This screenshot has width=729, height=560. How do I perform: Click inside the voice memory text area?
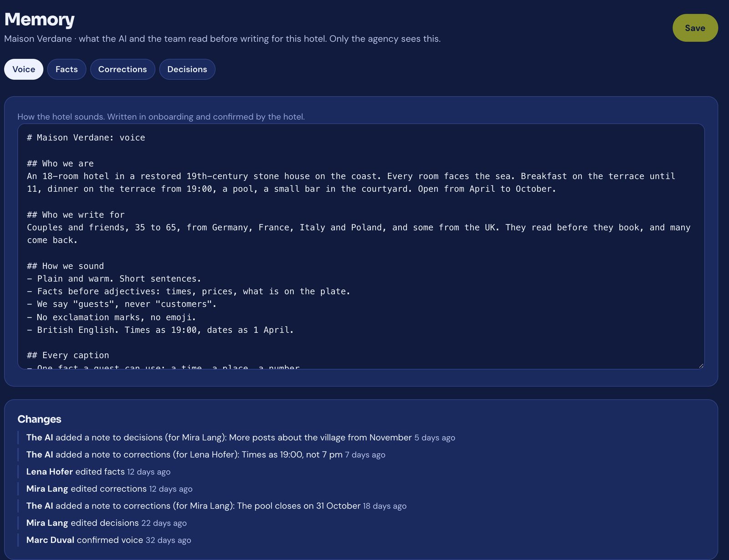pyautogui.click(x=361, y=246)
